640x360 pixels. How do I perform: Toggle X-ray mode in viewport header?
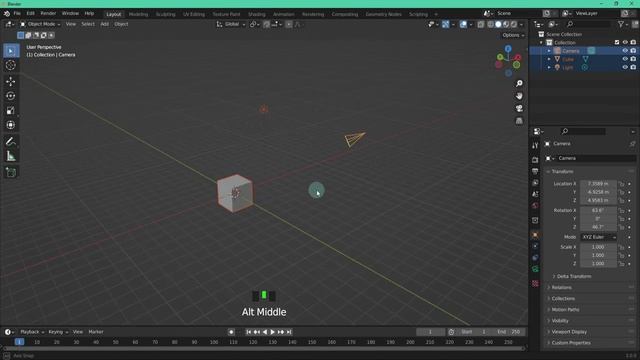(481, 24)
